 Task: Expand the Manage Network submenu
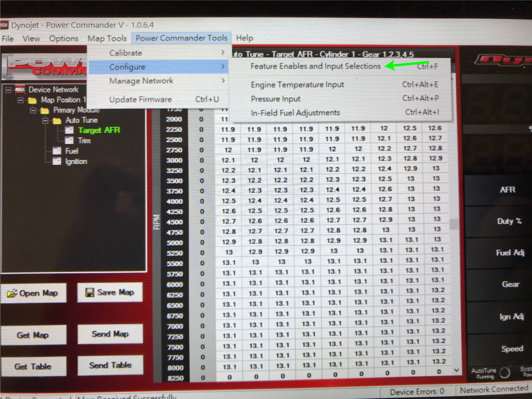[159, 81]
